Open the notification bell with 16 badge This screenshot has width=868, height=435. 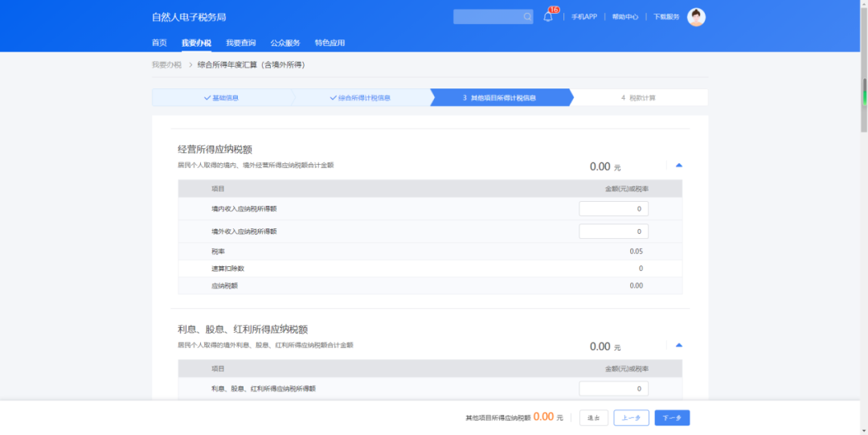tap(549, 15)
